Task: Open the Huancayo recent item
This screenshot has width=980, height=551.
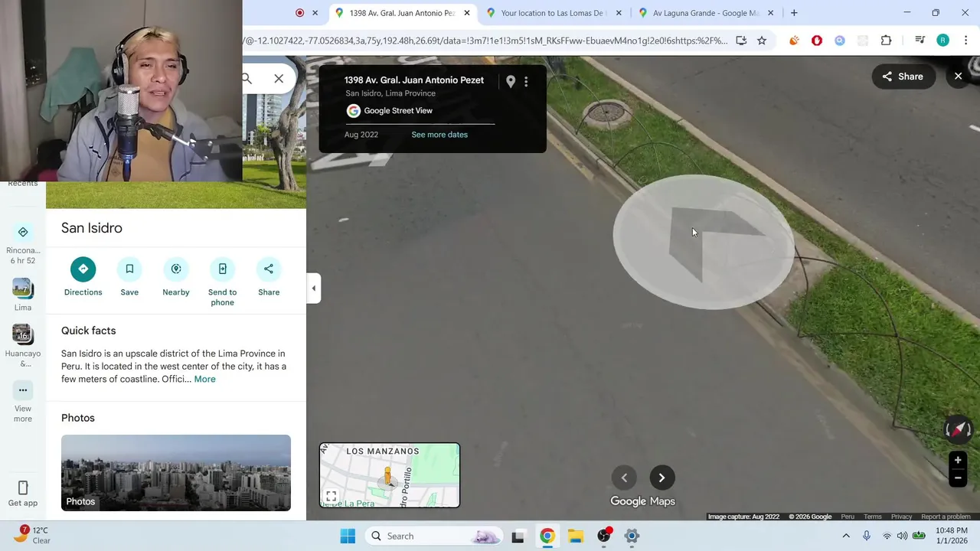Action: [23, 345]
